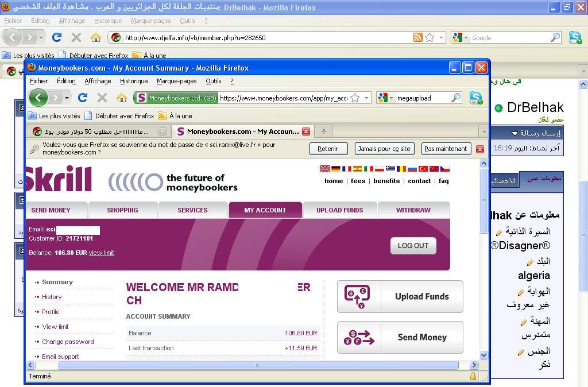Screen dimensions: 588x387
Task: Select the UK flag language icon
Action: (325, 169)
